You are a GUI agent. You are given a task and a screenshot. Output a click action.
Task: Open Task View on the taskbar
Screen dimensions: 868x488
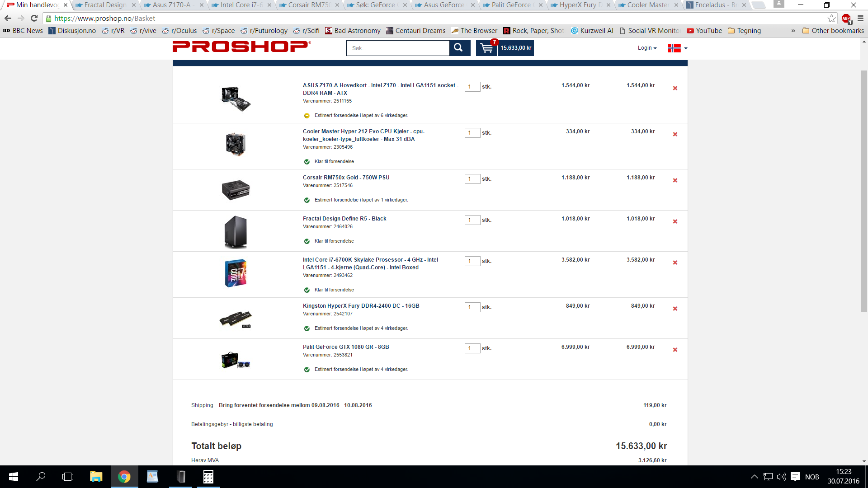(x=68, y=477)
